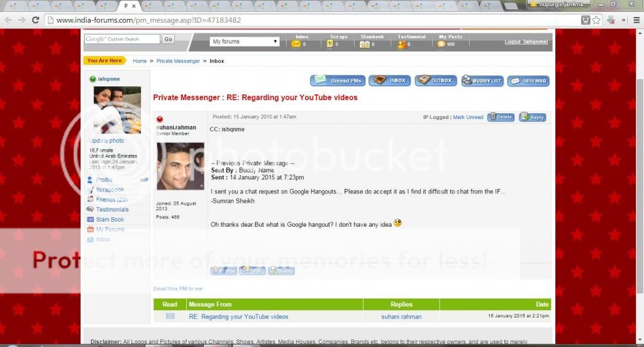Click envelope icon in Read column
Screen dimensions: 644x347
click(x=170, y=316)
